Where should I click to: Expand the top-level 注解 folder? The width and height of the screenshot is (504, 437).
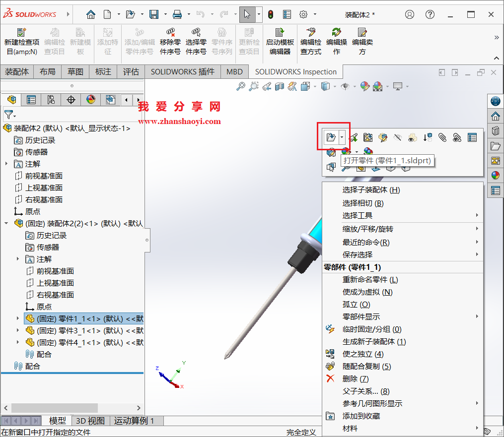click(6, 164)
